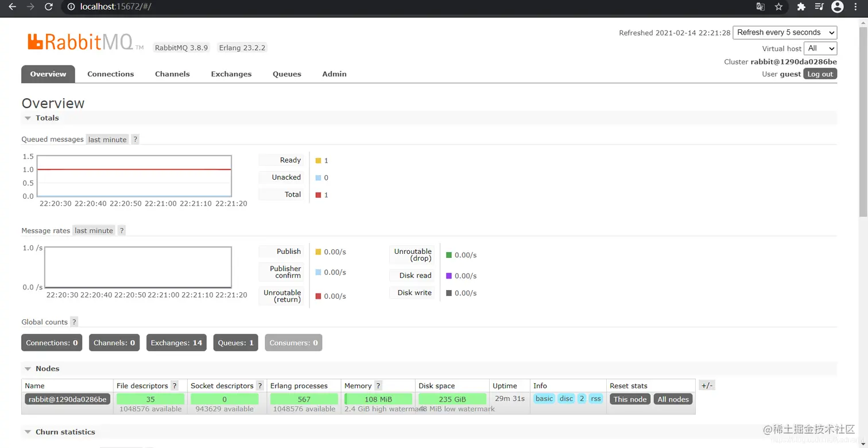The image size is (868, 448).
Task: Click the browser forward arrow
Action: [x=30, y=7]
